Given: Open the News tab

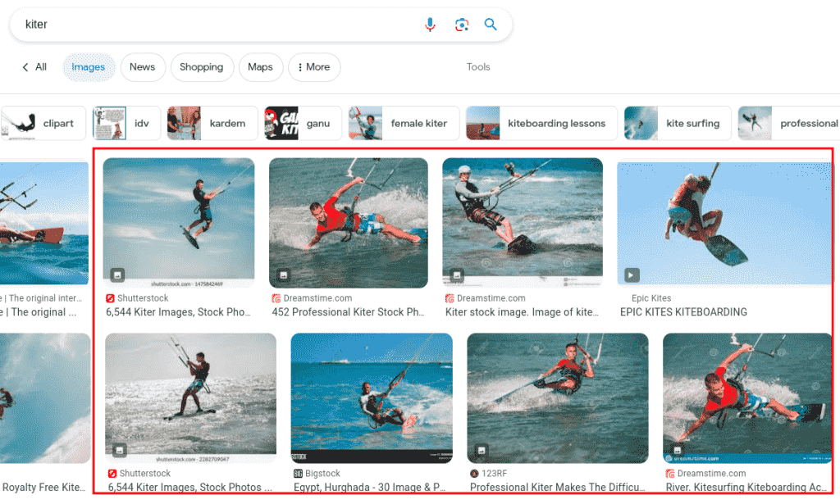Looking at the screenshot, I should (143, 67).
